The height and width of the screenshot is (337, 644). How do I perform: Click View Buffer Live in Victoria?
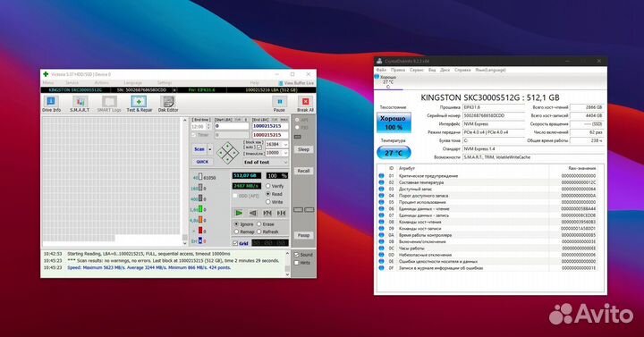click(296, 83)
